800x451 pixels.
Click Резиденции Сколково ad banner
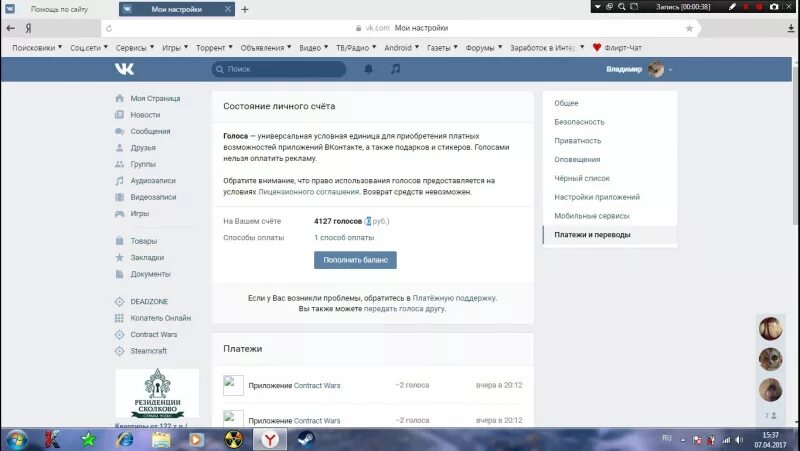157,393
